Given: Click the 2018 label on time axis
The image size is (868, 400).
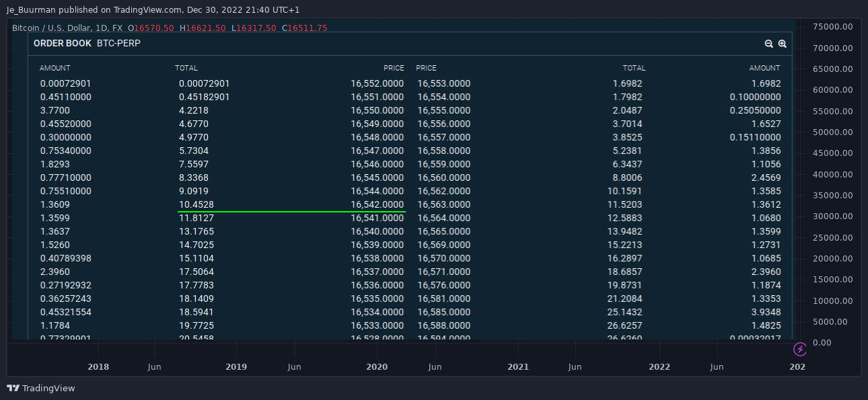Looking at the screenshot, I should point(98,367).
